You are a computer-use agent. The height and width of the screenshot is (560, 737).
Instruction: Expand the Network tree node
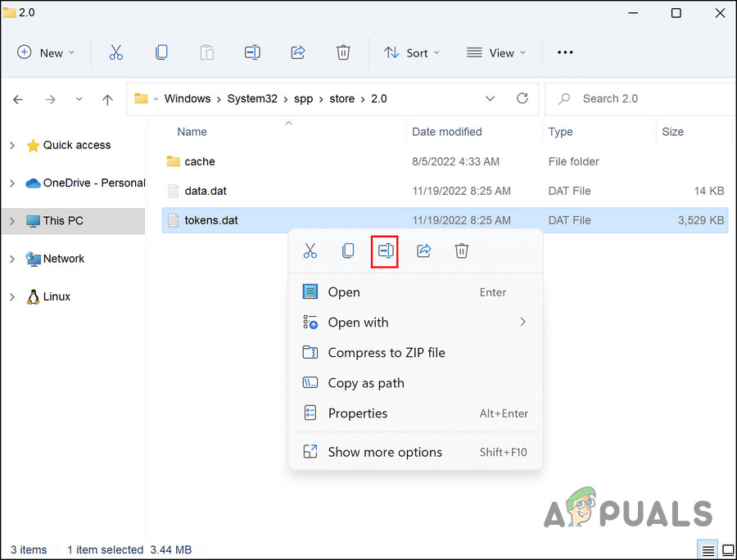pyautogui.click(x=12, y=259)
